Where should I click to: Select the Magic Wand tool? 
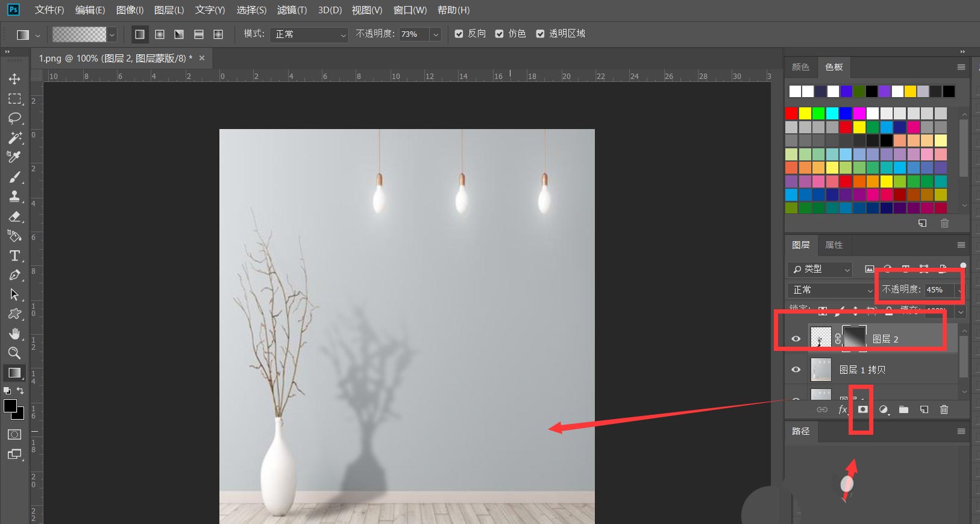pyautogui.click(x=14, y=137)
